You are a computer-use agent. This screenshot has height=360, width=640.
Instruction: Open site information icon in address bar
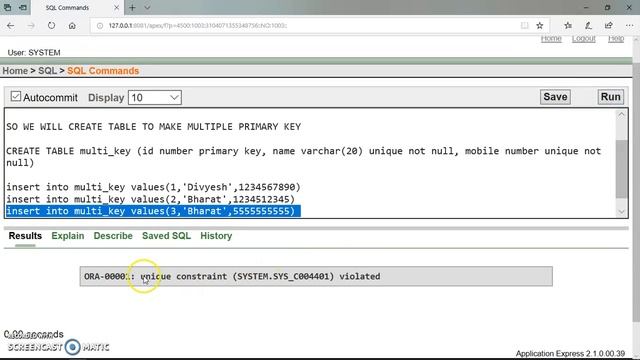click(100, 25)
